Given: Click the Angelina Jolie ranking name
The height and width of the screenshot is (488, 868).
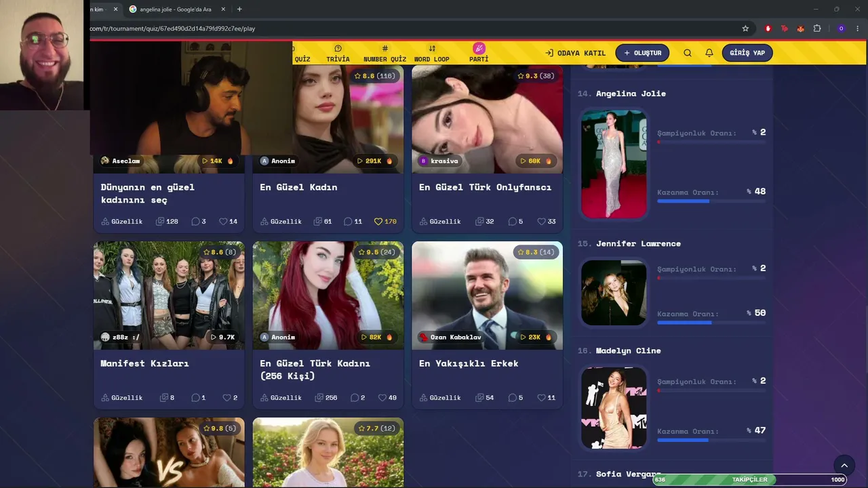Looking at the screenshot, I should pos(631,94).
